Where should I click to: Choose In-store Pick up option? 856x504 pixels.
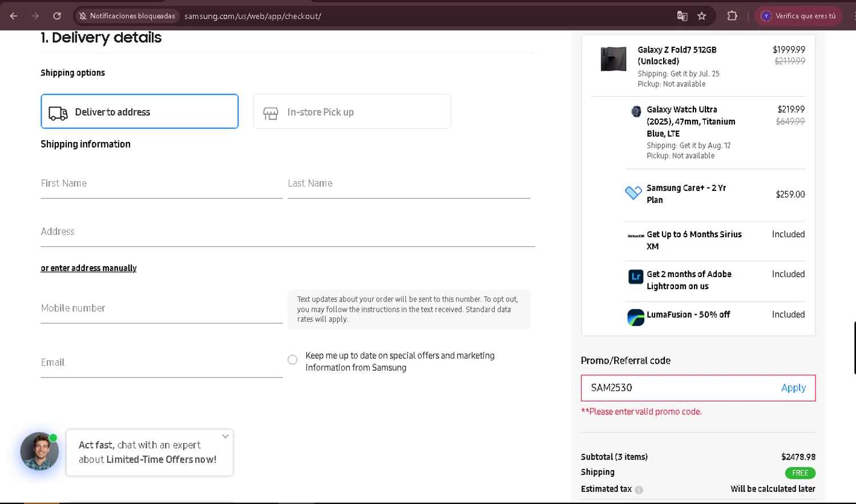click(x=352, y=111)
